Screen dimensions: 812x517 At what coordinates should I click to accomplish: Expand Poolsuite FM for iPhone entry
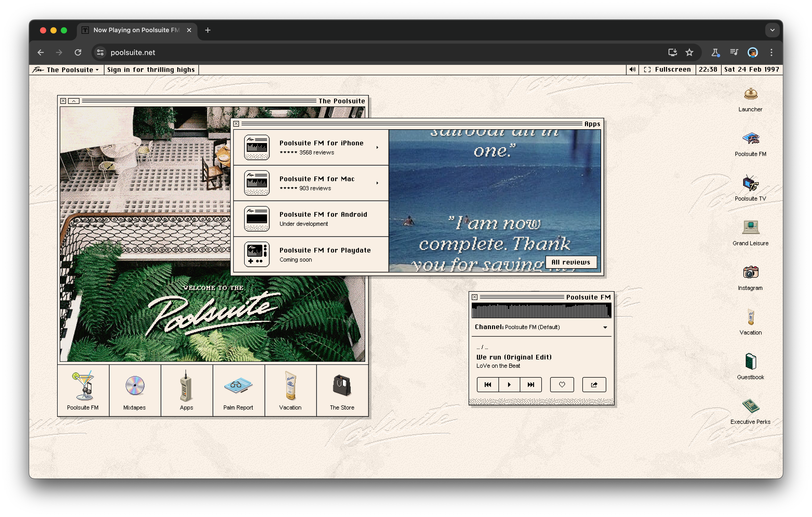(x=377, y=147)
